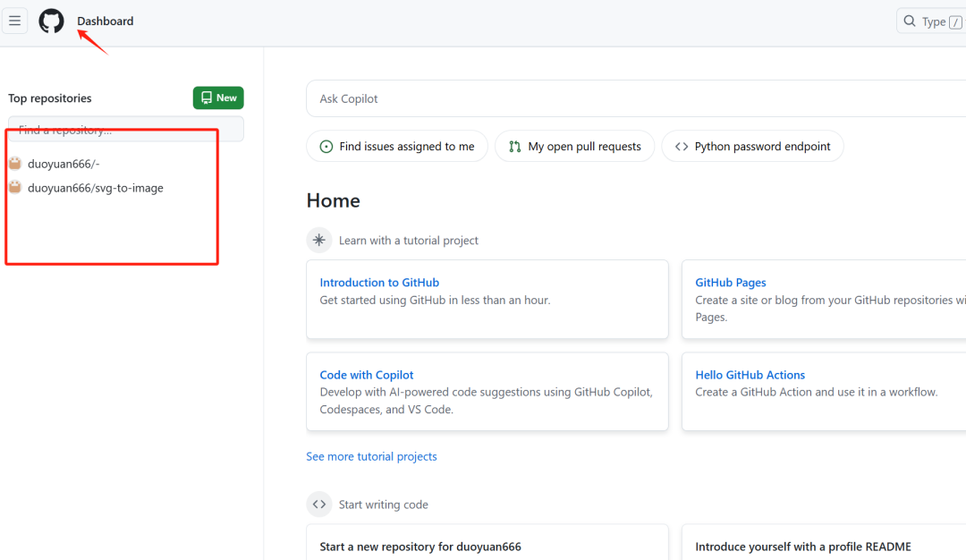Click Start a new repository for duoyuan666
This screenshot has height=560, width=966.
tap(420, 547)
